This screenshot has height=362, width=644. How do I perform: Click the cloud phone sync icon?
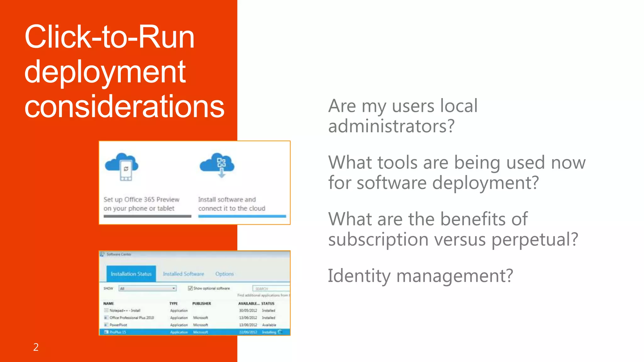(x=122, y=167)
